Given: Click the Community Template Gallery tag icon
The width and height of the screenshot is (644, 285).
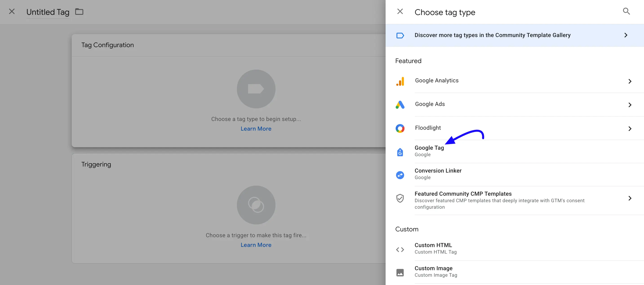Looking at the screenshot, I should tap(400, 35).
